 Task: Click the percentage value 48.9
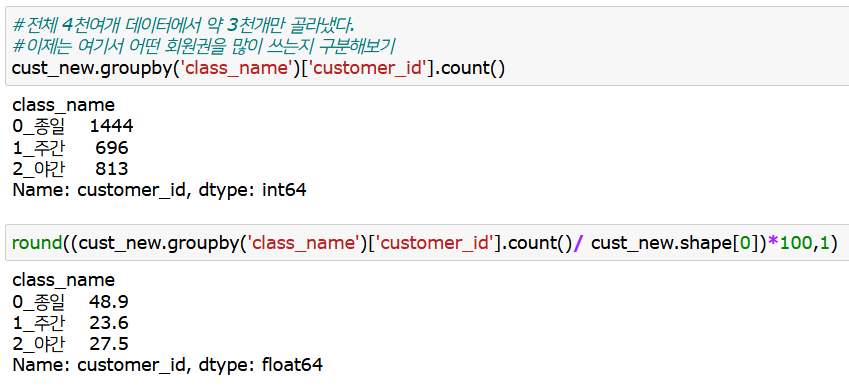(x=109, y=302)
